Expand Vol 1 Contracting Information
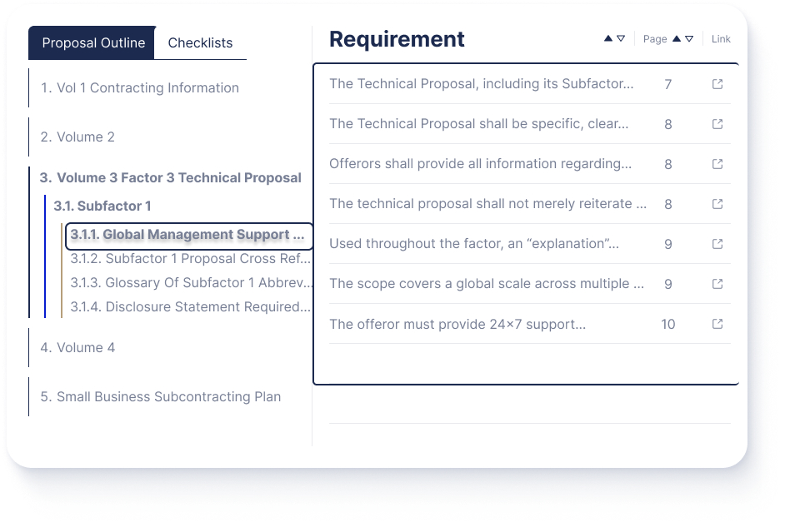The width and height of the screenshot is (790, 532). (x=139, y=88)
